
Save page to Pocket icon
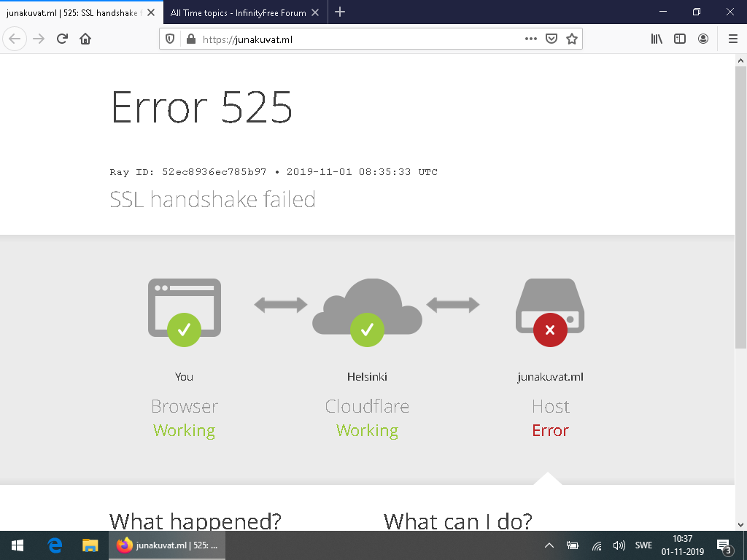click(x=552, y=39)
